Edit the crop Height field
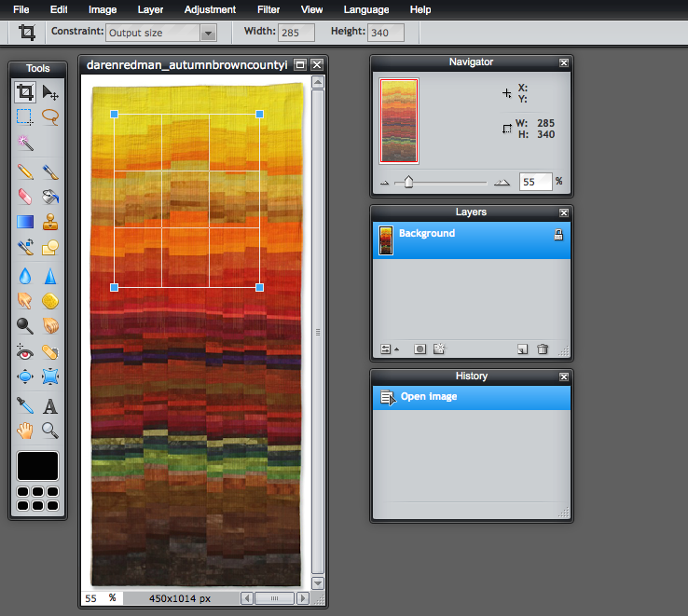This screenshot has width=688, height=616. click(x=386, y=33)
